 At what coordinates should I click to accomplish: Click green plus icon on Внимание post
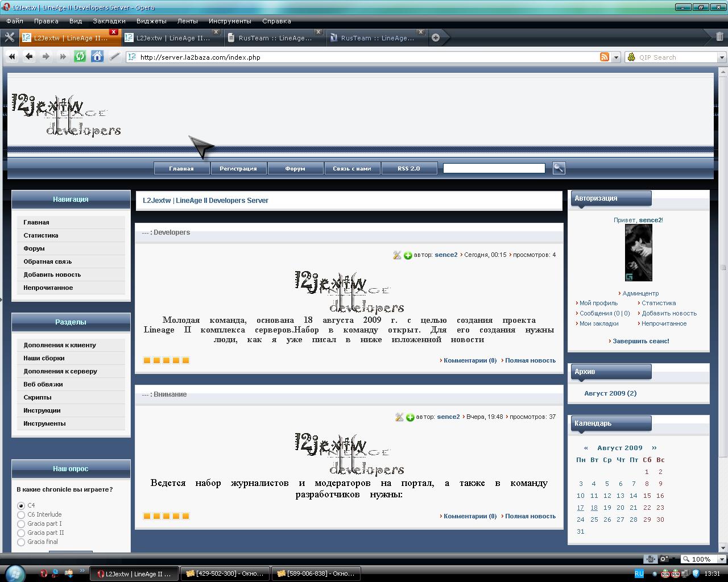coord(410,417)
